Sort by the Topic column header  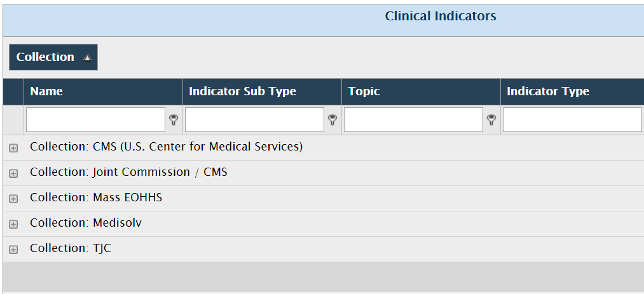(x=364, y=91)
